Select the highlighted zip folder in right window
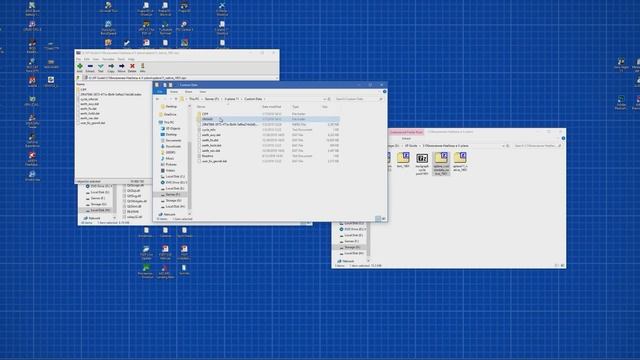 pyautogui.click(x=441, y=164)
